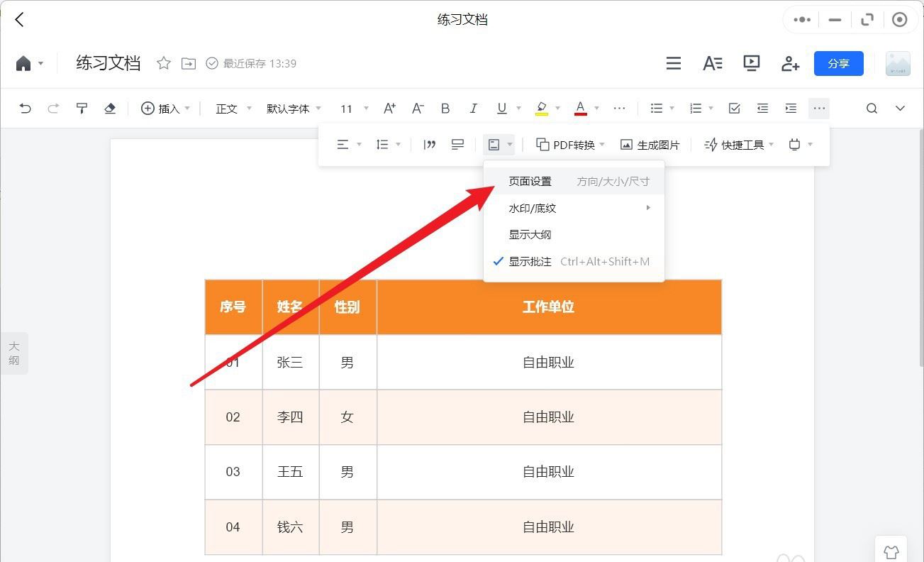
Task: Open the PDF转换 dropdown
Action: pos(571,145)
